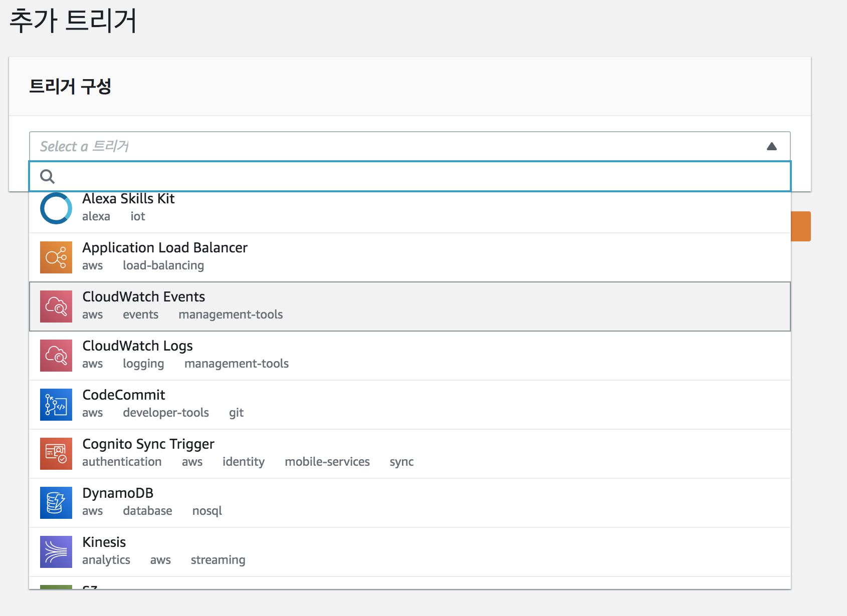The width and height of the screenshot is (847, 616).
Task: Click the 'logging' tag text
Action: pyautogui.click(x=143, y=364)
